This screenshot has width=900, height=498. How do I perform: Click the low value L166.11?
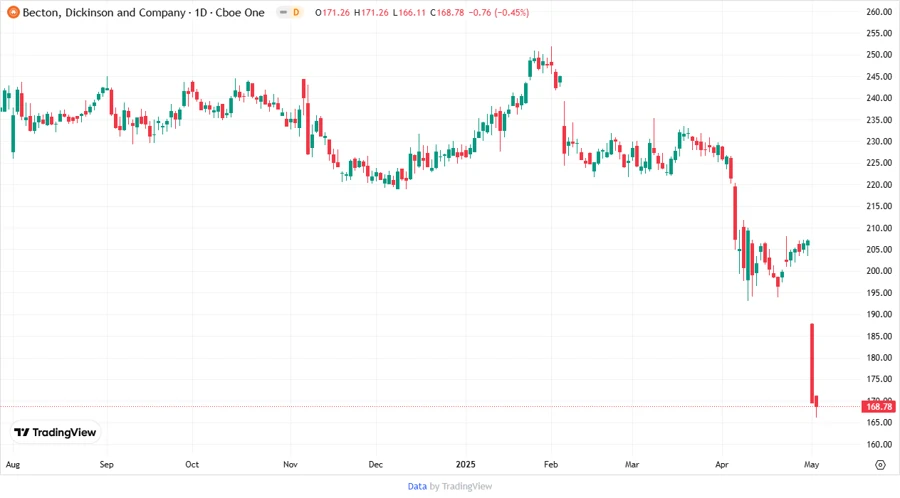[x=409, y=12]
